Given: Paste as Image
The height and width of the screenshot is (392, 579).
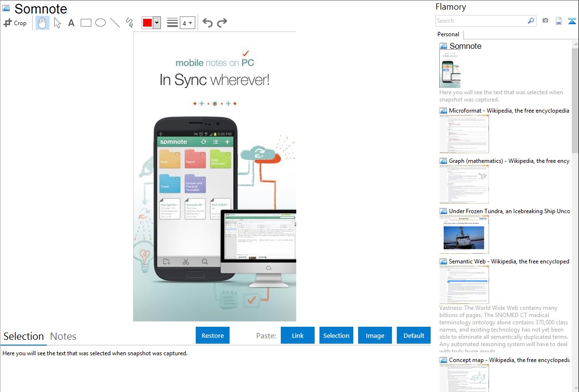Looking at the screenshot, I should click(x=375, y=335).
